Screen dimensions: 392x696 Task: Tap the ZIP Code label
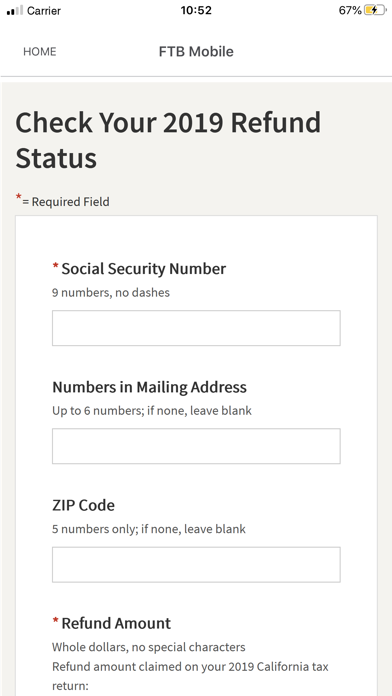click(x=83, y=505)
